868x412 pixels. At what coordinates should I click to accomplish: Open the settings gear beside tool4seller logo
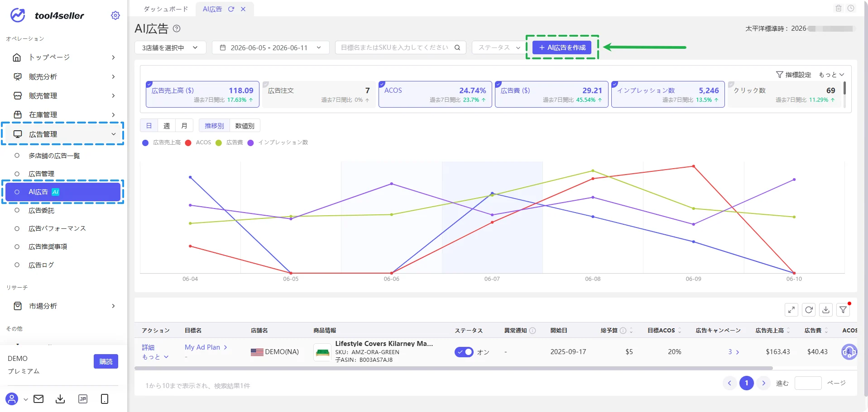pyautogui.click(x=115, y=15)
